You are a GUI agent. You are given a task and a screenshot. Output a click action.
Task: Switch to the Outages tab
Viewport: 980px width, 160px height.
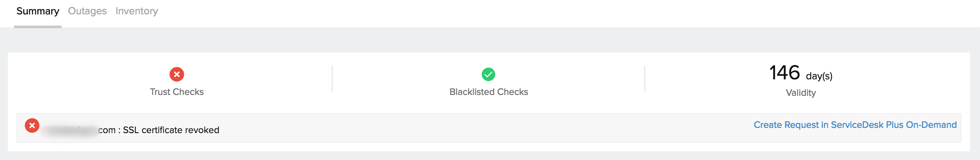87,11
